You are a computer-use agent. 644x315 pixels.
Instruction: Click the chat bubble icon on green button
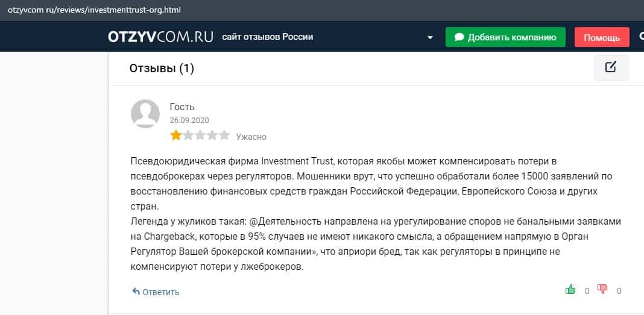459,37
